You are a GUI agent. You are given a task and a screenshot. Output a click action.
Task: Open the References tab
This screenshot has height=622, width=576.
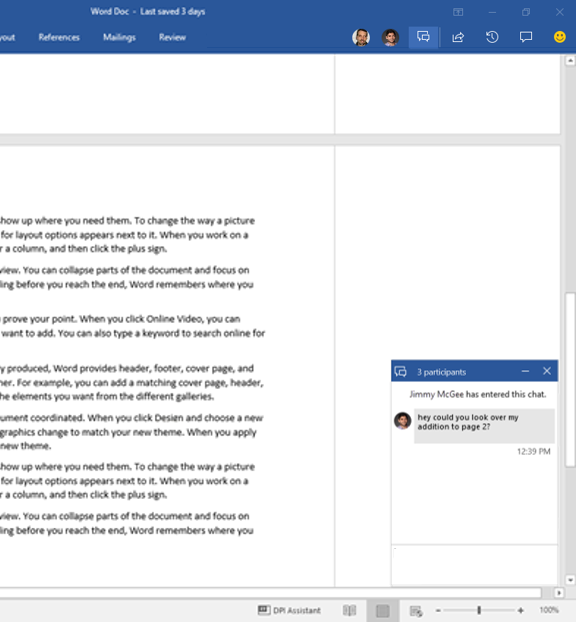pos(59,37)
